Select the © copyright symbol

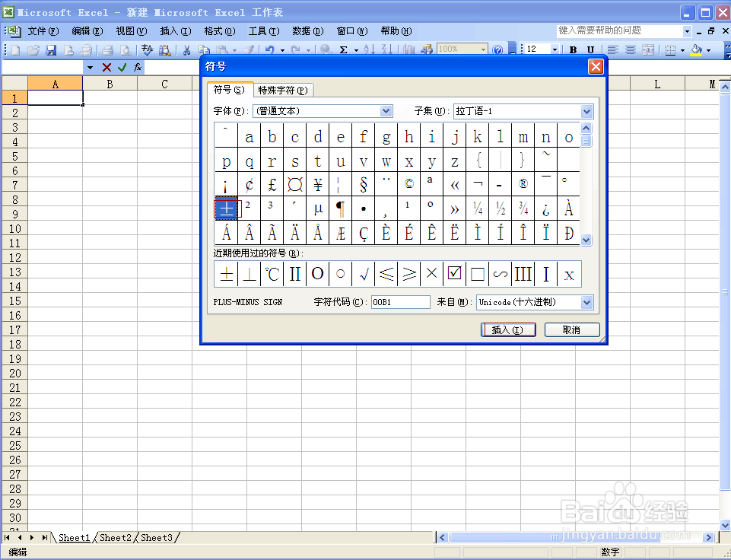tap(408, 184)
